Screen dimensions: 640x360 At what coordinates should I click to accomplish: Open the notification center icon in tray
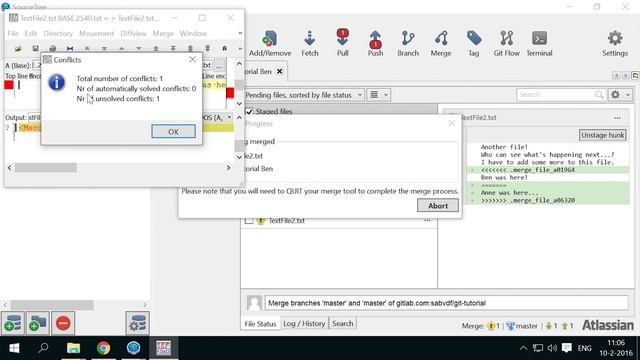(x=567, y=348)
